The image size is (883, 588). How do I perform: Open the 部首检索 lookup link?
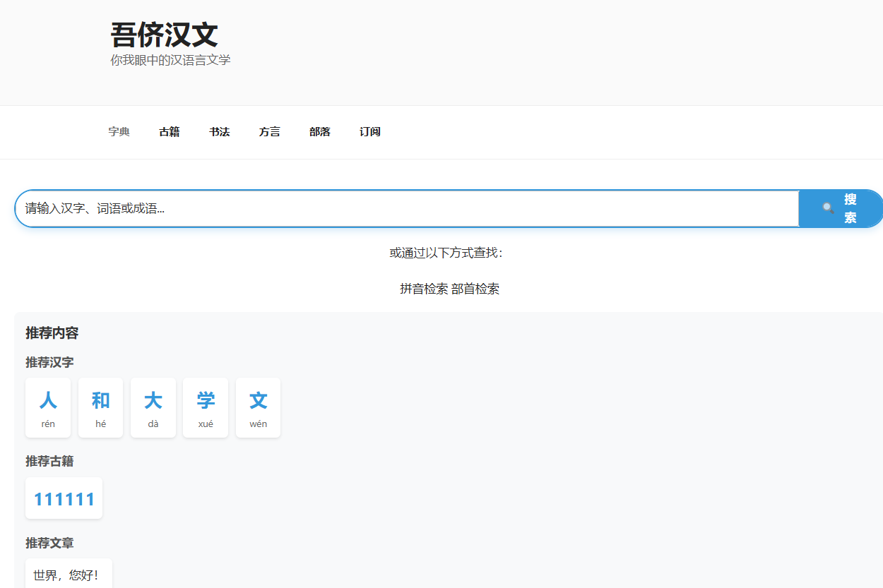[475, 289]
